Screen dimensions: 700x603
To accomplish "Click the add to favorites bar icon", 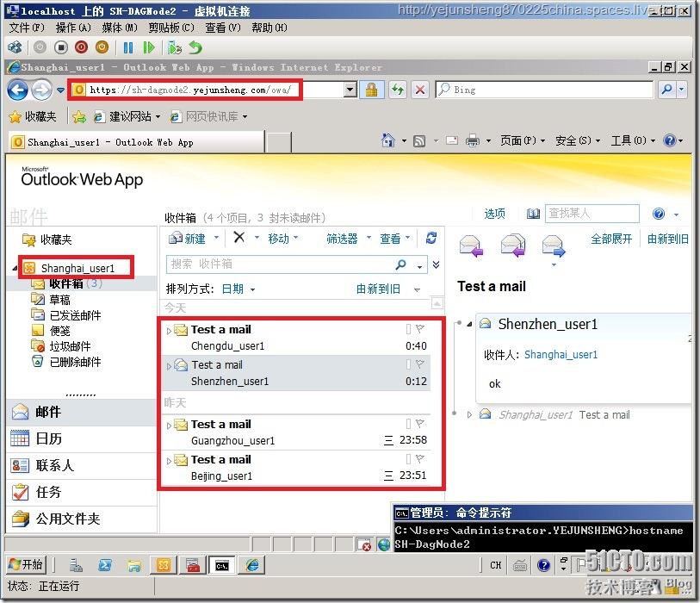I will coord(79,116).
